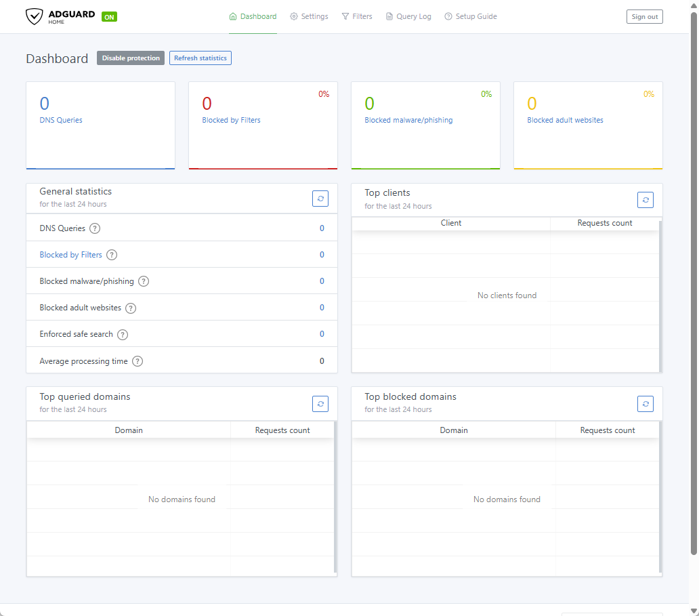This screenshot has height=616, width=699.
Task: Refresh the Top blocked domains panel
Action: point(645,404)
